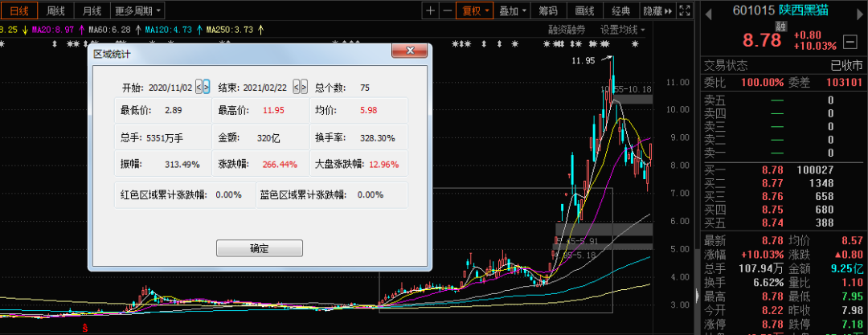Click 振幅 value 313.49%
The height and width of the screenshot is (335, 868).
click(x=182, y=165)
